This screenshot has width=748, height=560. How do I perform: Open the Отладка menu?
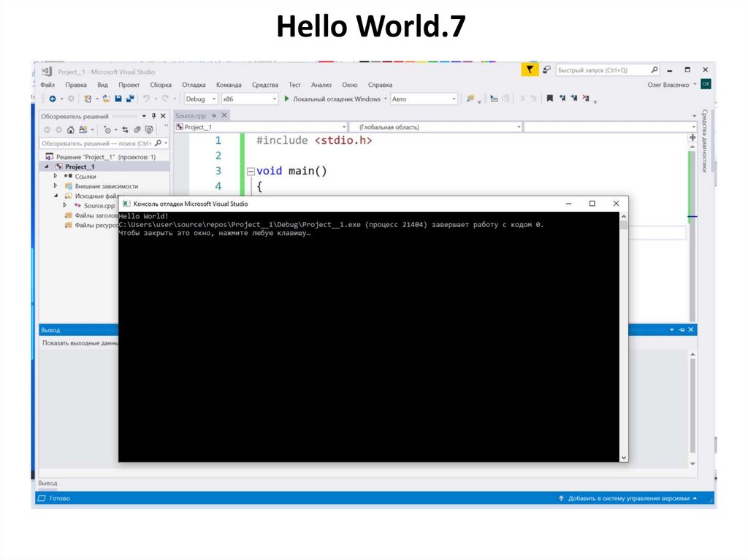(194, 85)
